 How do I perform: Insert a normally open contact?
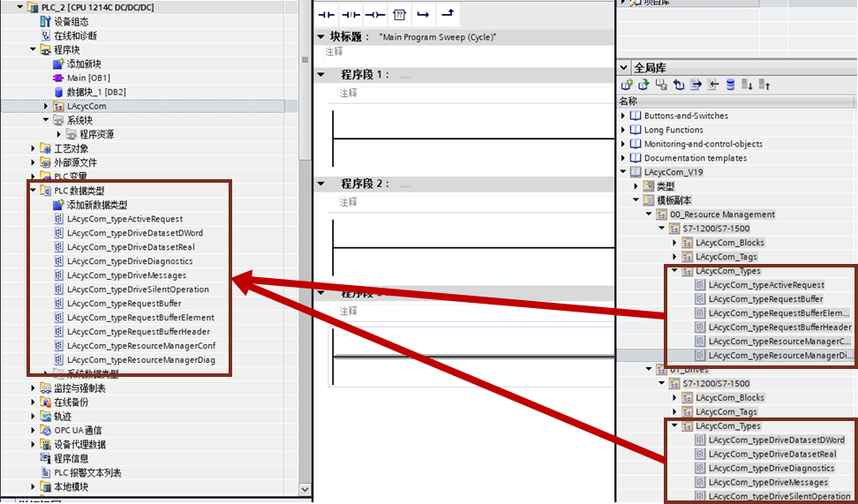point(327,14)
